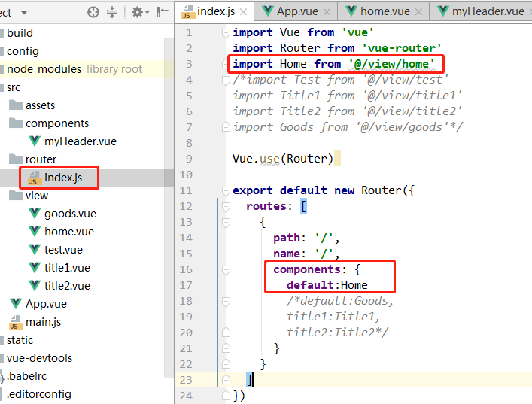The image size is (532, 404).
Task: Switch to the home.vue editor tab
Action: pos(385,11)
